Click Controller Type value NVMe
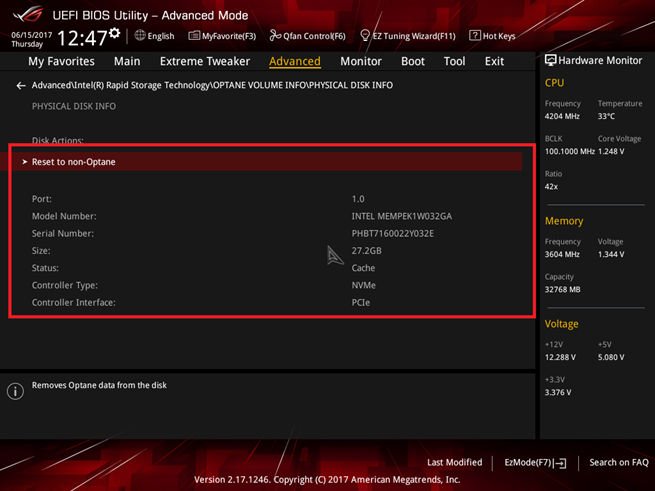Viewport: 655px width, 491px height. [x=363, y=285]
